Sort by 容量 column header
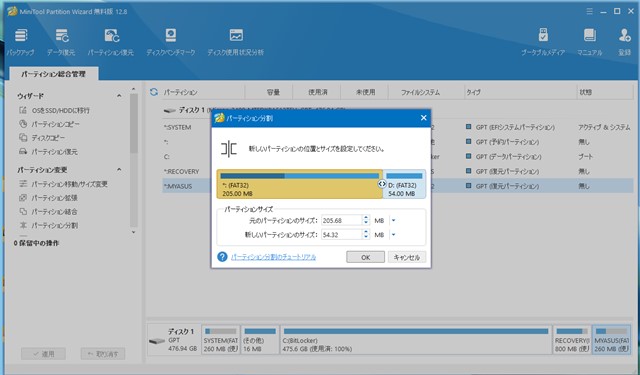Viewport: 640px width, 375px height. point(273,92)
